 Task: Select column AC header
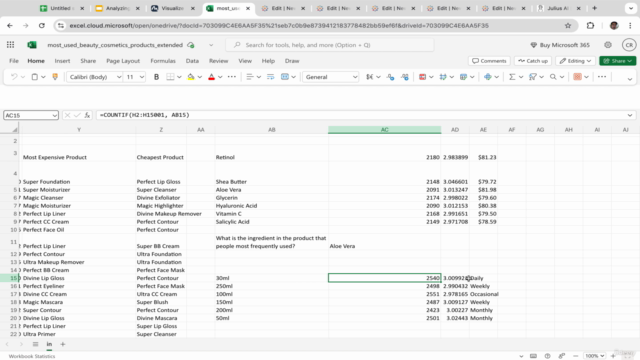(x=384, y=130)
